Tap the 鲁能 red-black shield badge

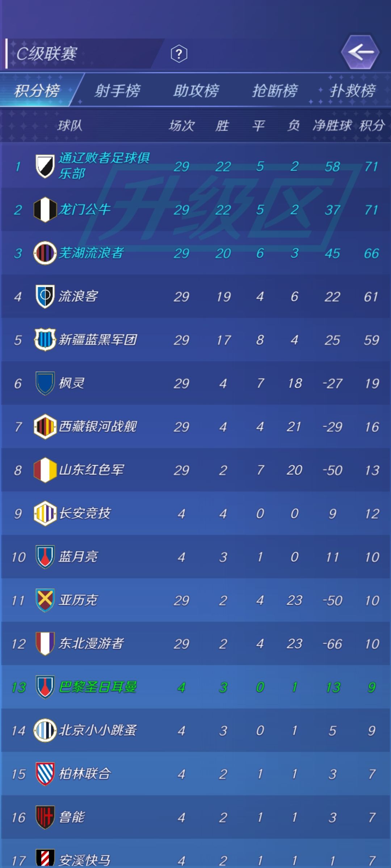(45, 817)
